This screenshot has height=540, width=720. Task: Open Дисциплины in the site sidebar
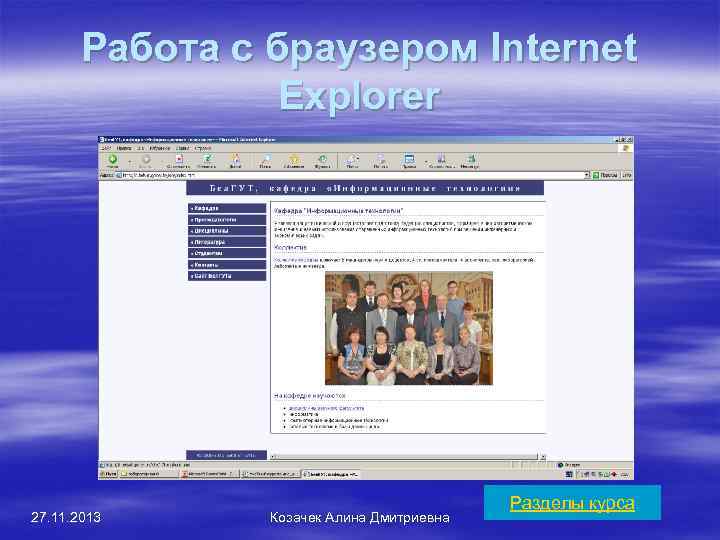[227, 231]
